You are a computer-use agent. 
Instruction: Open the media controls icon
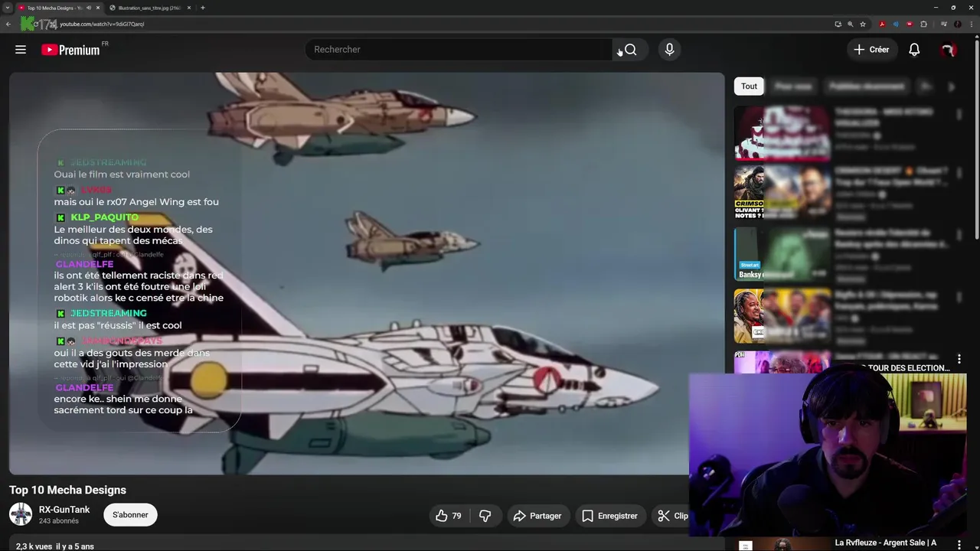(942, 24)
